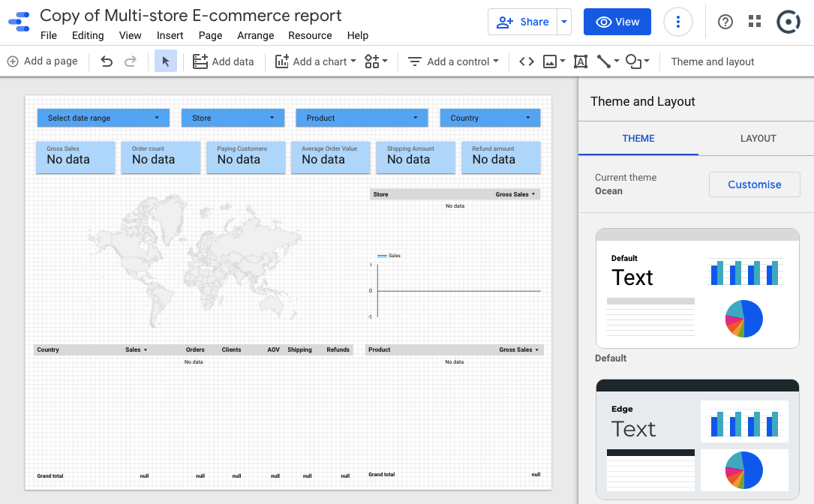Open the Insert menu
This screenshot has width=814, height=504.
pyautogui.click(x=170, y=35)
